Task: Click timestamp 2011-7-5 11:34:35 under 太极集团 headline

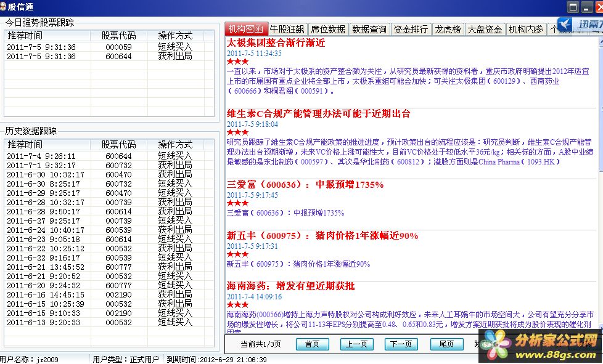Action: [254, 54]
